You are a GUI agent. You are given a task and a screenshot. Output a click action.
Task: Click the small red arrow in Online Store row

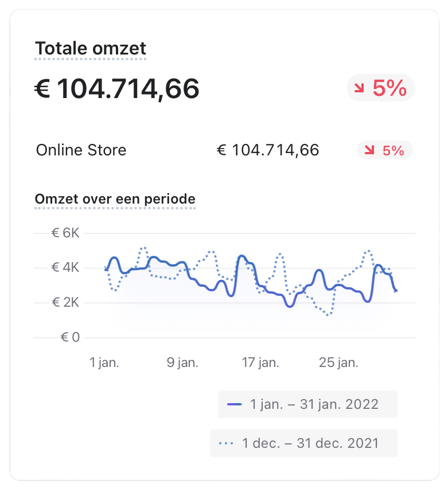369,150
